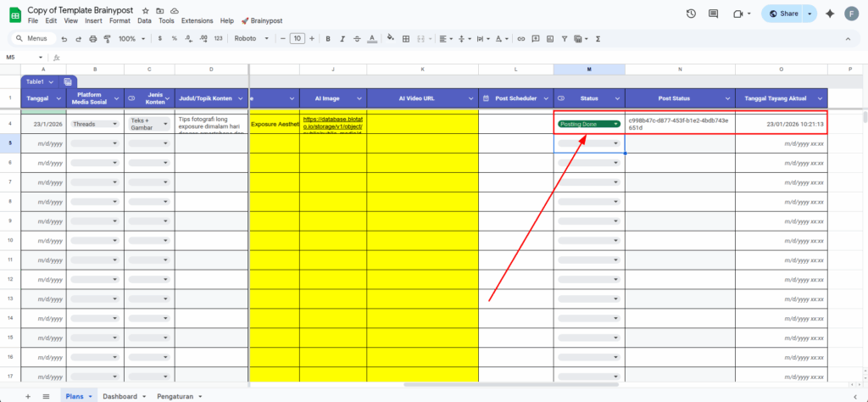
Task: Open the Extensions menu
Action: pos(197,20)
